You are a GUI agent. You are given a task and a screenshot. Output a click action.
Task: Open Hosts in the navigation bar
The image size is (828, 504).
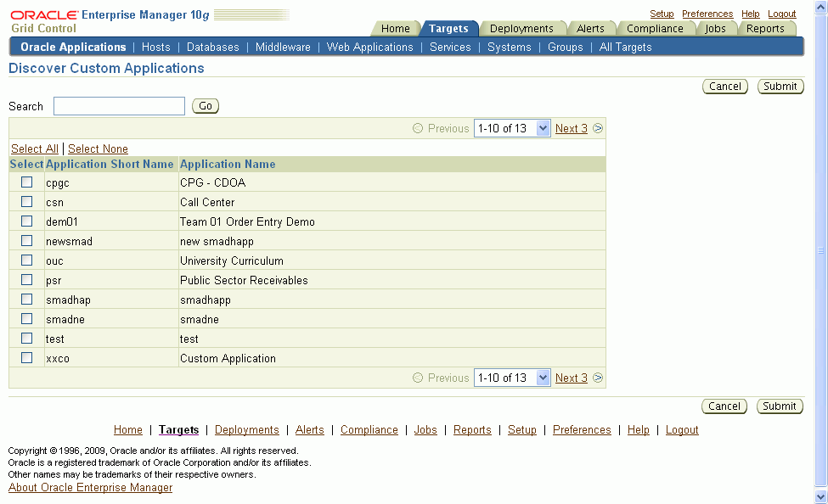coord(155,47)
